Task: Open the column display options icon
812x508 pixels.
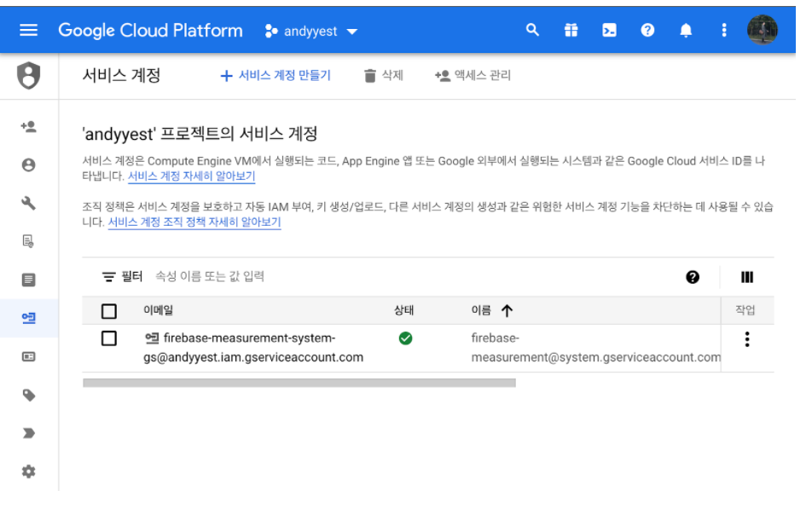Action: pyautogui.click(x=747, y=277)
